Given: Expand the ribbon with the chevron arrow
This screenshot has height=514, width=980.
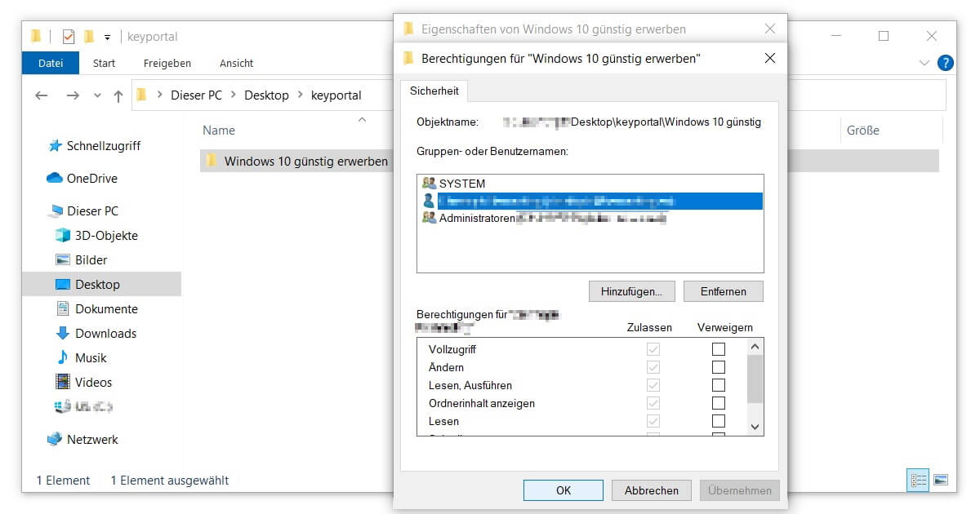Looking at the screenshot, I should 924,63.
